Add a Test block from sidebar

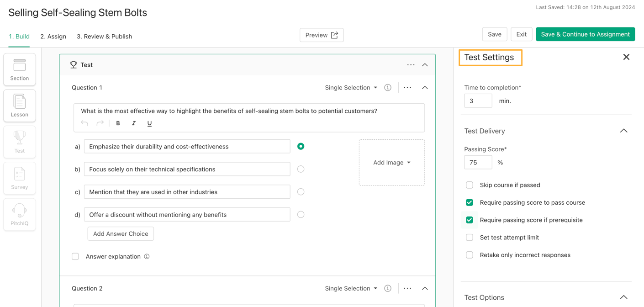19,142
